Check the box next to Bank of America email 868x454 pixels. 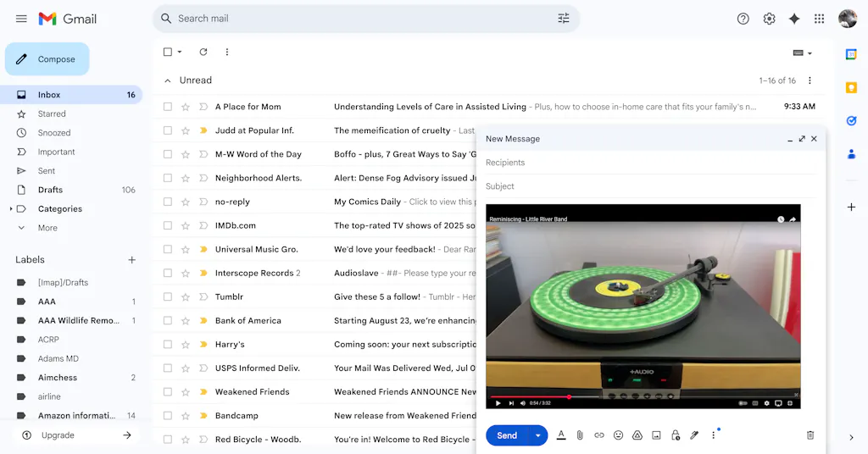[168, 320]
